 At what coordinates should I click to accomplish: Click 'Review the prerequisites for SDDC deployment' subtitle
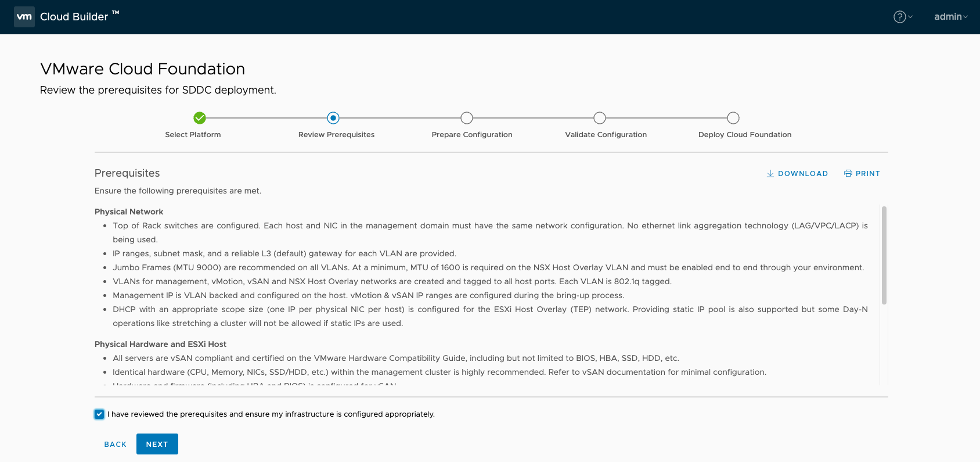(158, 90)
